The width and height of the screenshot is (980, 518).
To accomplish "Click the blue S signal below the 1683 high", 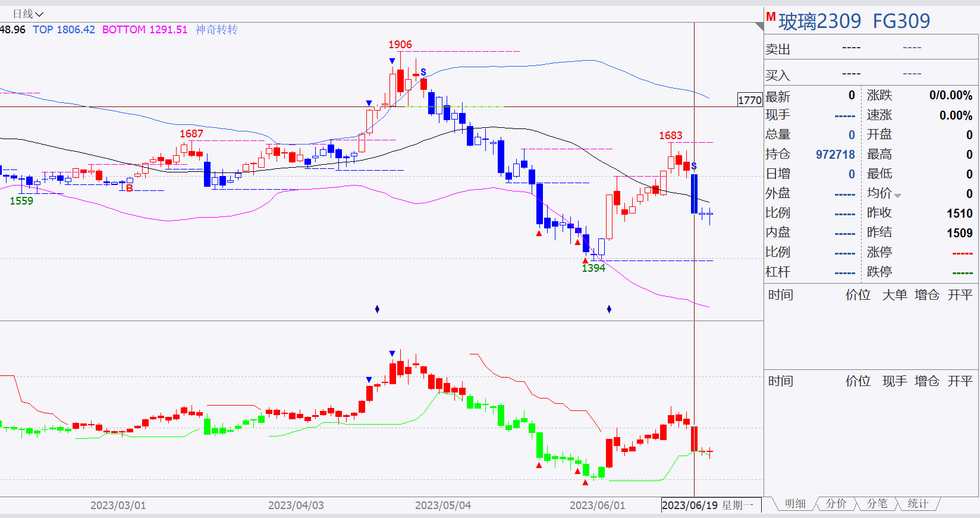I will [694, 166].
